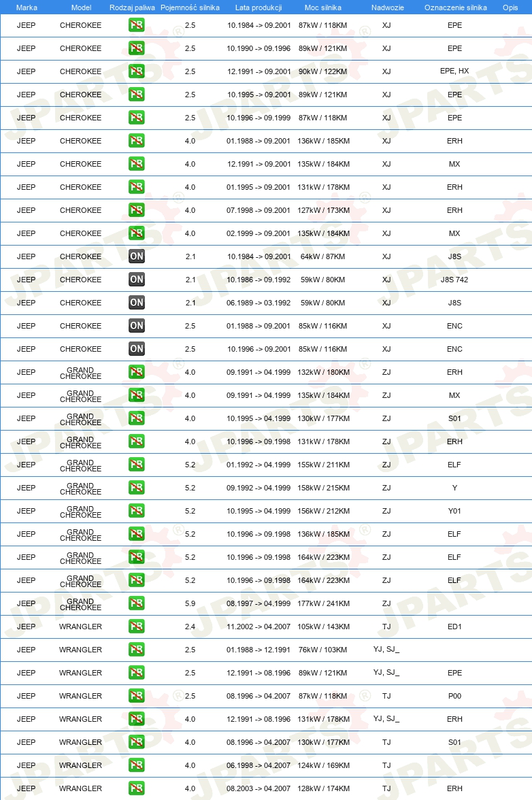Screen dimensions: 532x800
Task: Click engine code 'ED1' cell
Action: (454, 627)
